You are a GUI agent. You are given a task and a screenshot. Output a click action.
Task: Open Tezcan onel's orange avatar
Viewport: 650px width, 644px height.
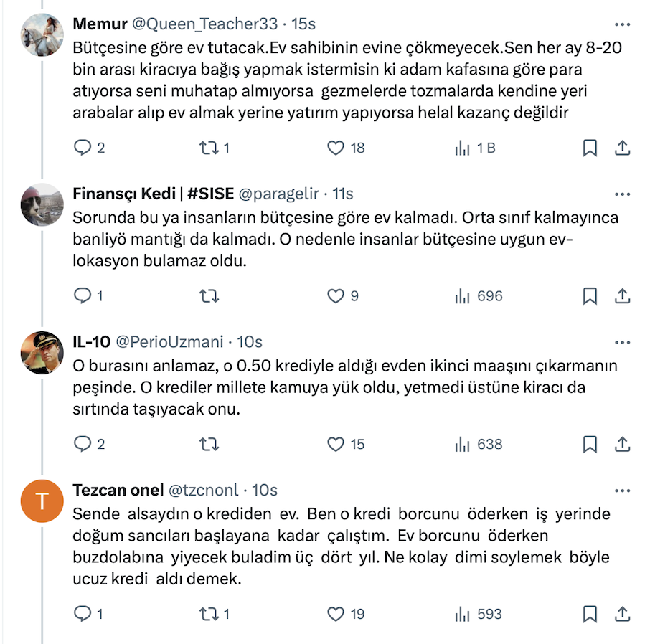click(42, 502)
